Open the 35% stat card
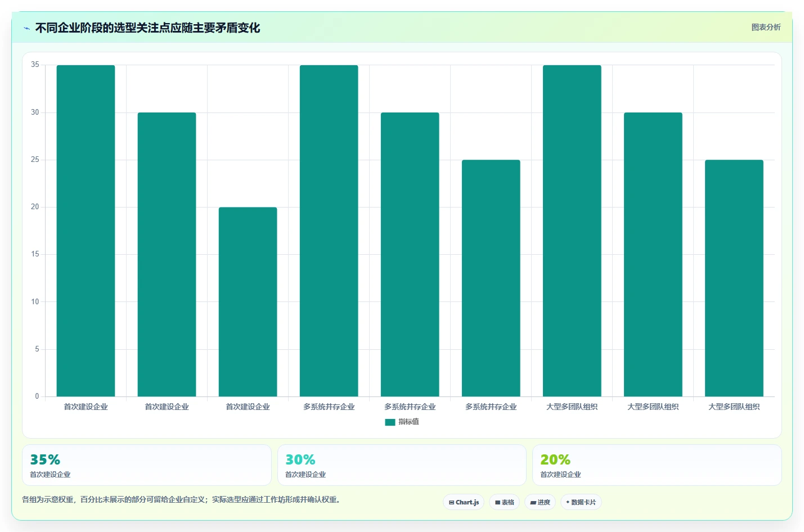This screenshot has height=532, width=804. [146, 465]
